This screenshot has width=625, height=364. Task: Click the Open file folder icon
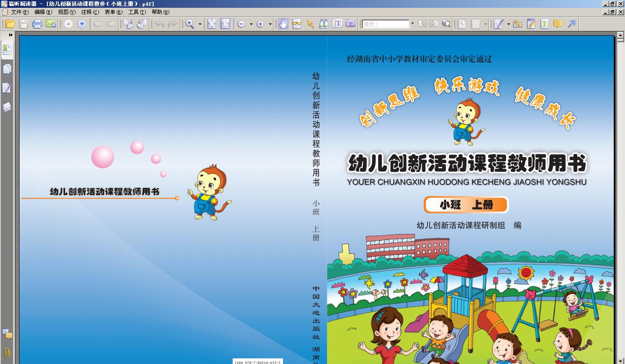[x=10, y=24]
